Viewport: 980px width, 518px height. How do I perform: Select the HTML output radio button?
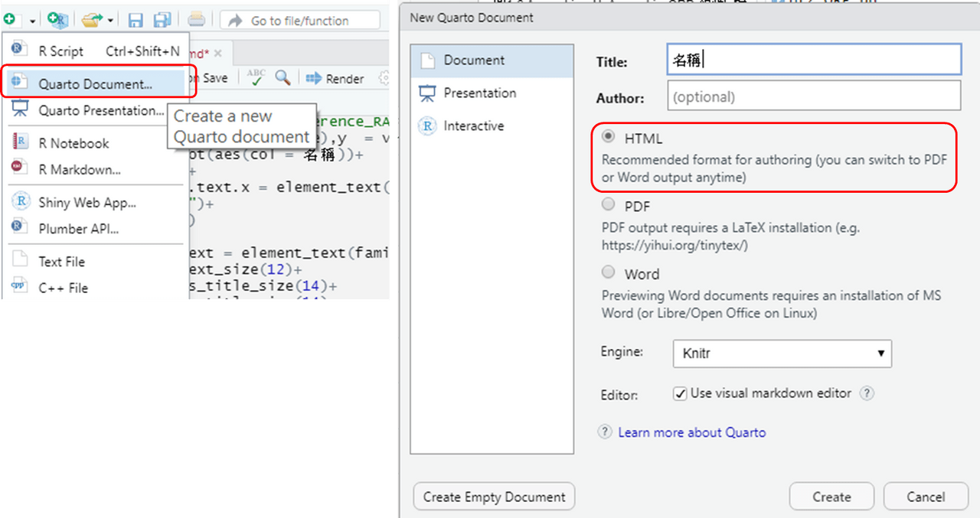[609, 137]
